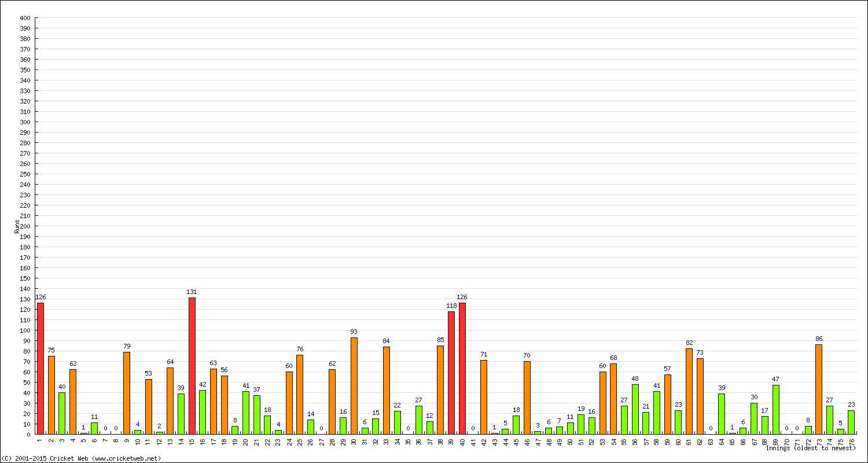This screenshot has width=868, height=463.
Task: Select the green bar labeled 48
Action: (635, 409)
